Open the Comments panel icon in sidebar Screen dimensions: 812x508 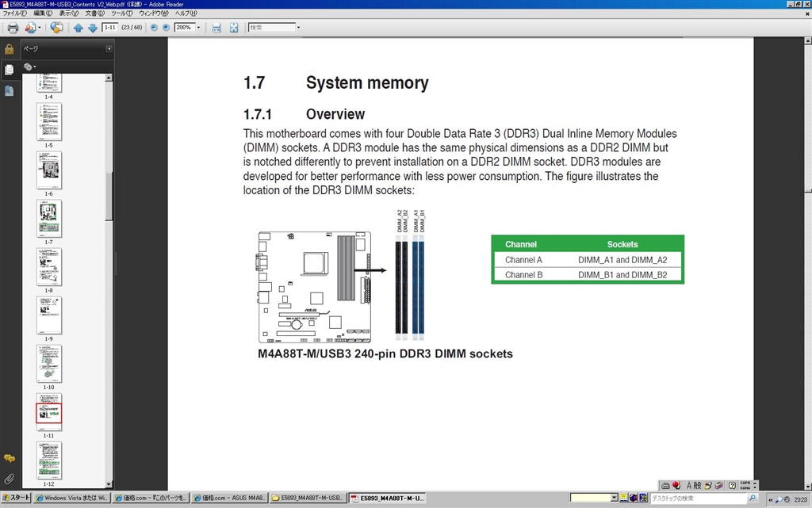point(9,458)
